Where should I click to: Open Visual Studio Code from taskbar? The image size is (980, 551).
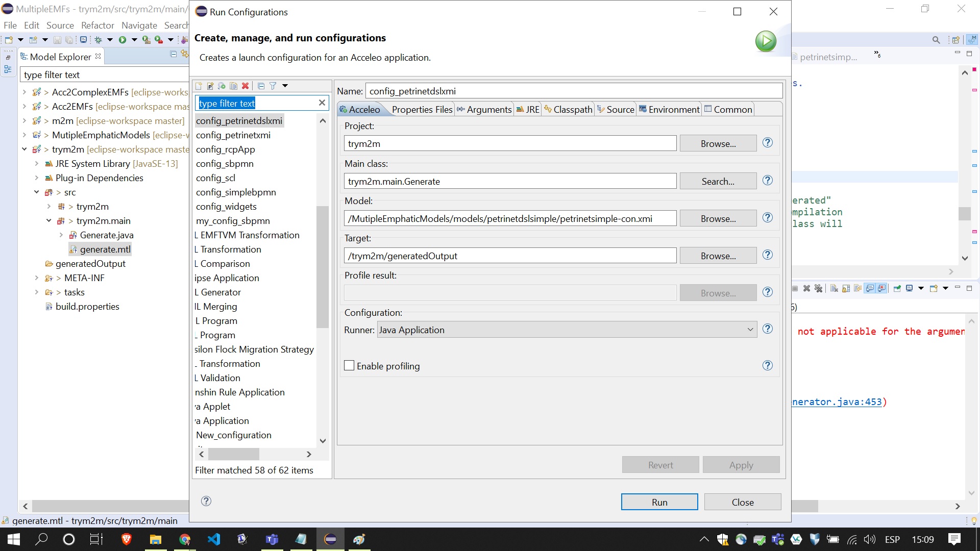pos(214,539)
